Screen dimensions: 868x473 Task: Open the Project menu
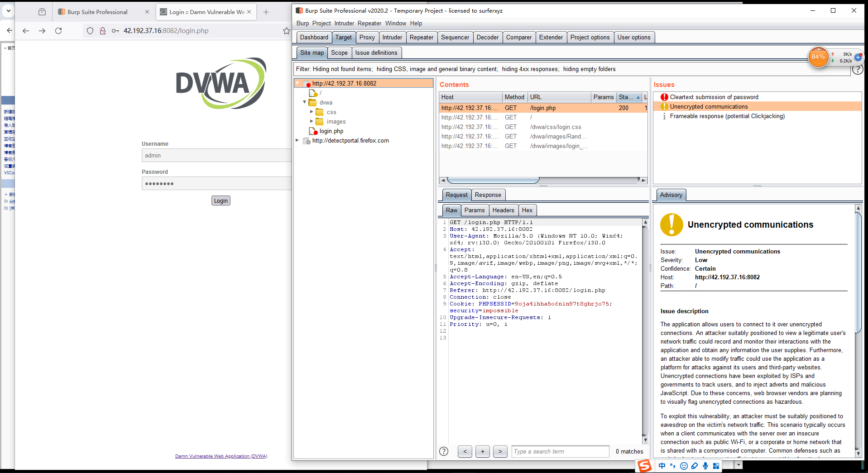tap(321, 24)
